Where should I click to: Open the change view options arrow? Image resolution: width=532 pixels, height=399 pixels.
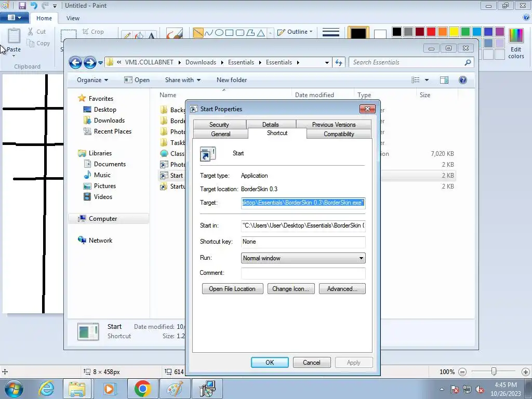pyautogui.click(x=427, y=80)
